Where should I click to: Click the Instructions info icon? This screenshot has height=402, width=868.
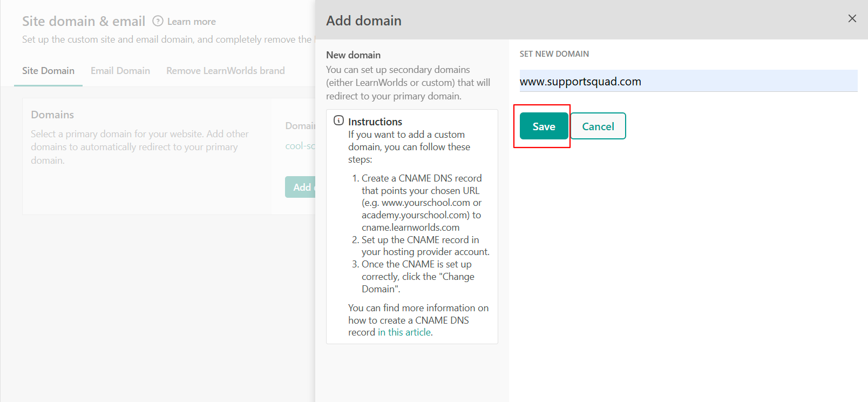338,120
